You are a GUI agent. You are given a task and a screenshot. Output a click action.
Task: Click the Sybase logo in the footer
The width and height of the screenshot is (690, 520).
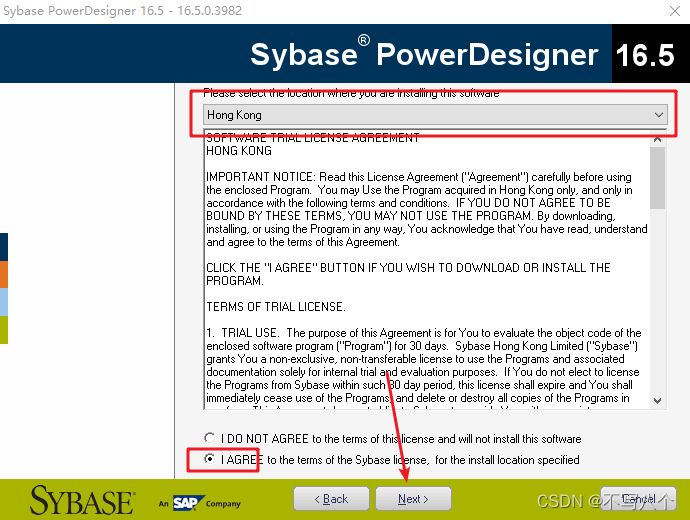82,501
